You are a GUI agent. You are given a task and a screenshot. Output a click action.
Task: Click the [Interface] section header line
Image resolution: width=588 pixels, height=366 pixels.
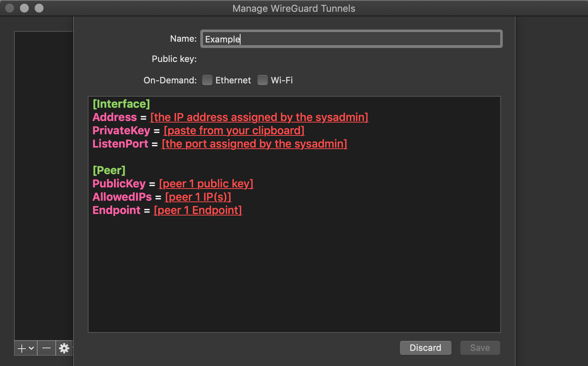tap(121, 104)
